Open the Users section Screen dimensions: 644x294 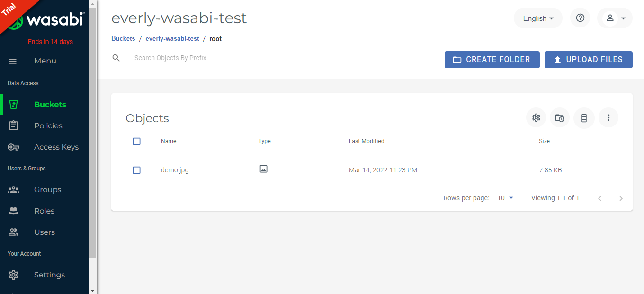(x=44, y=232)
